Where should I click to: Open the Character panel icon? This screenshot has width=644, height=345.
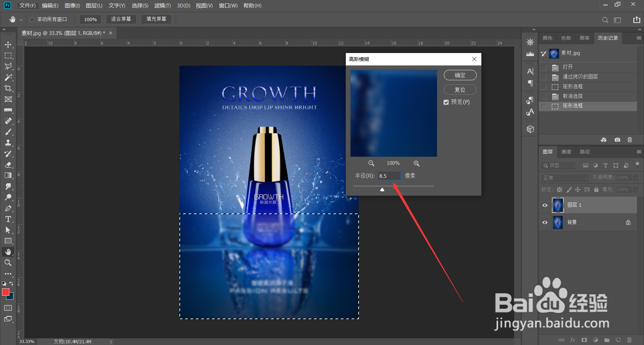530,71
